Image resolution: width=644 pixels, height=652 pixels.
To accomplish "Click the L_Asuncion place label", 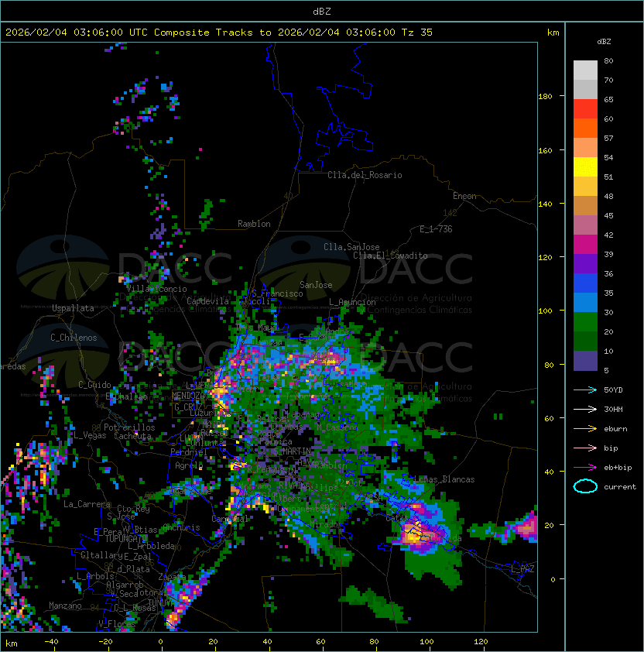I will [352, 302].
